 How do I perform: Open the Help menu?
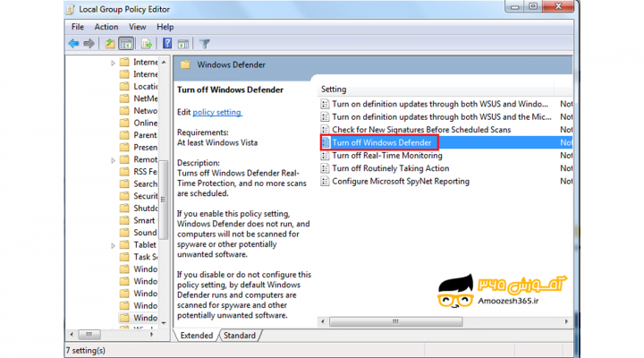[165, 27]
